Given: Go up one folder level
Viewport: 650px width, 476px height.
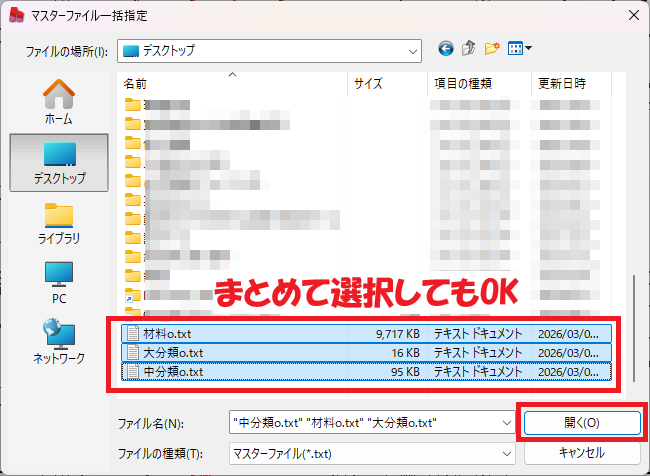Looking at the screenshot, I should (x=468, y=49).
